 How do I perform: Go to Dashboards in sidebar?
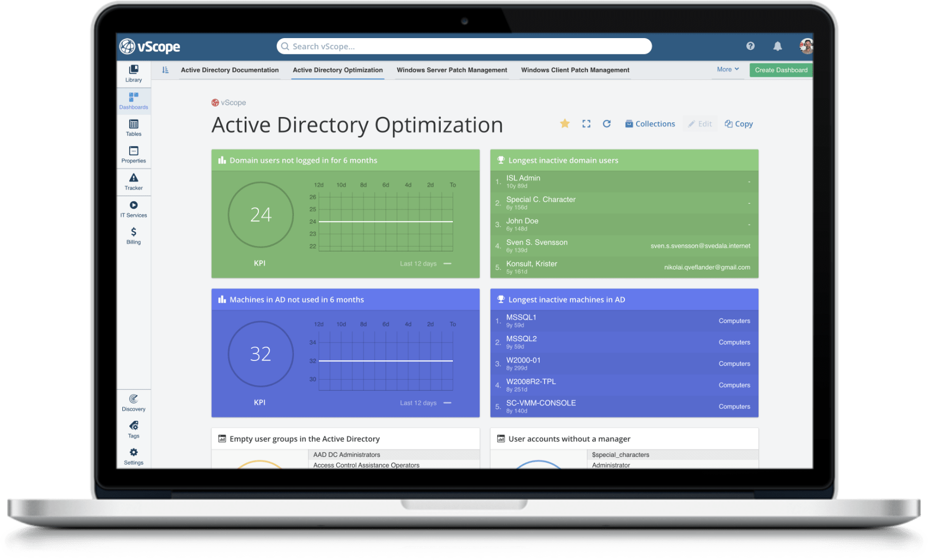tap(133, 101)
